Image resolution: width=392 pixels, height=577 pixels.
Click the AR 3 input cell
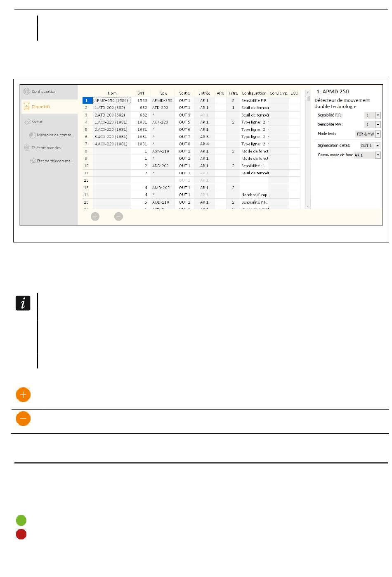[204, 137]
